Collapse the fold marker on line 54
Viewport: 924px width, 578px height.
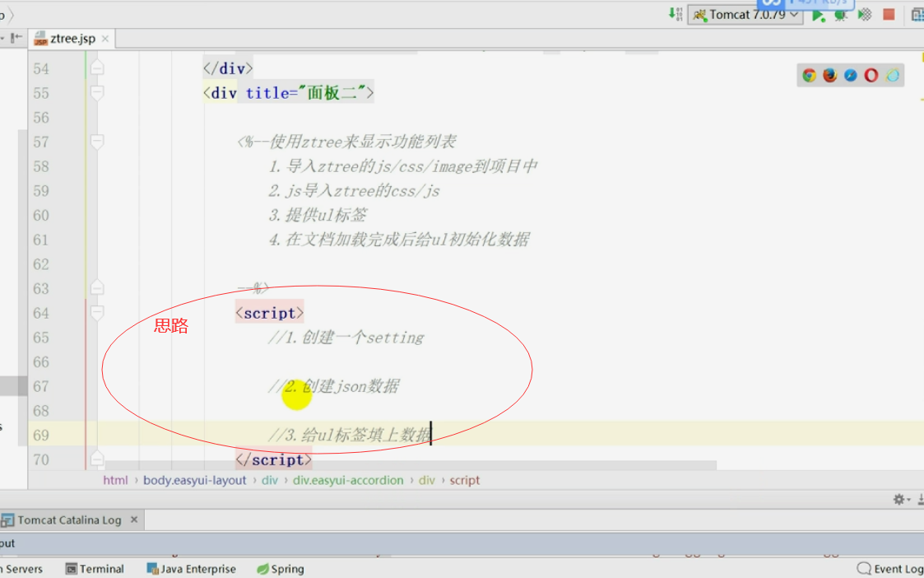coord(97,68)
